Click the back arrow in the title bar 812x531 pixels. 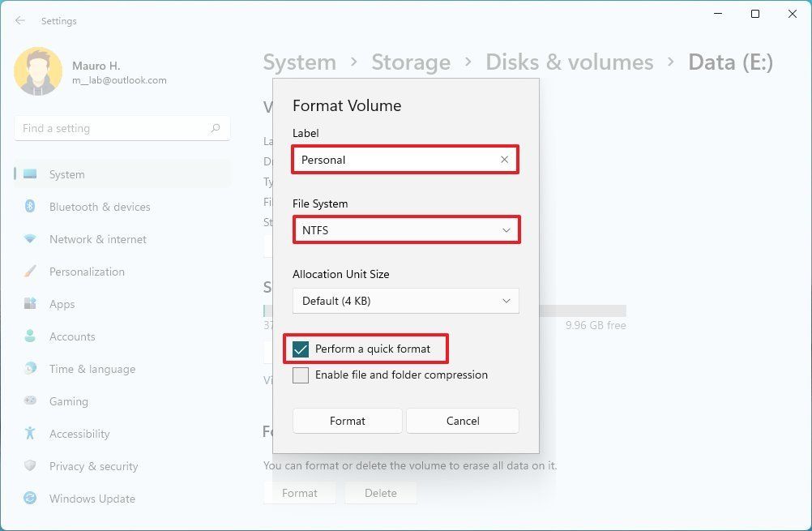click(x=19, y=20)
